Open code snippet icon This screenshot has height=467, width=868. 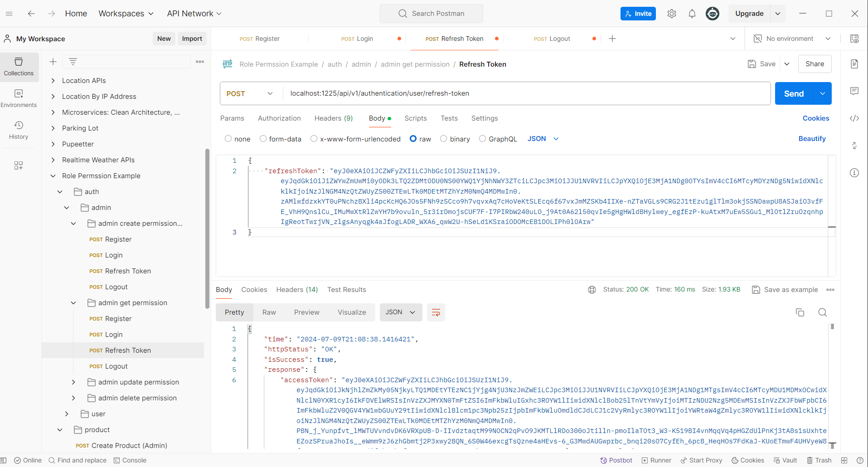[854, 118]
